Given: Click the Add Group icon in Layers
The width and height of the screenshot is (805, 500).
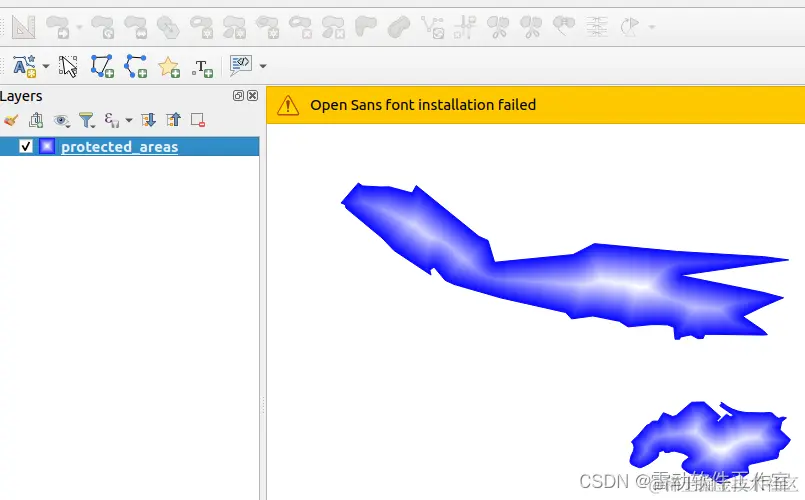Looking at the screenshot, I should coord(36,120).
